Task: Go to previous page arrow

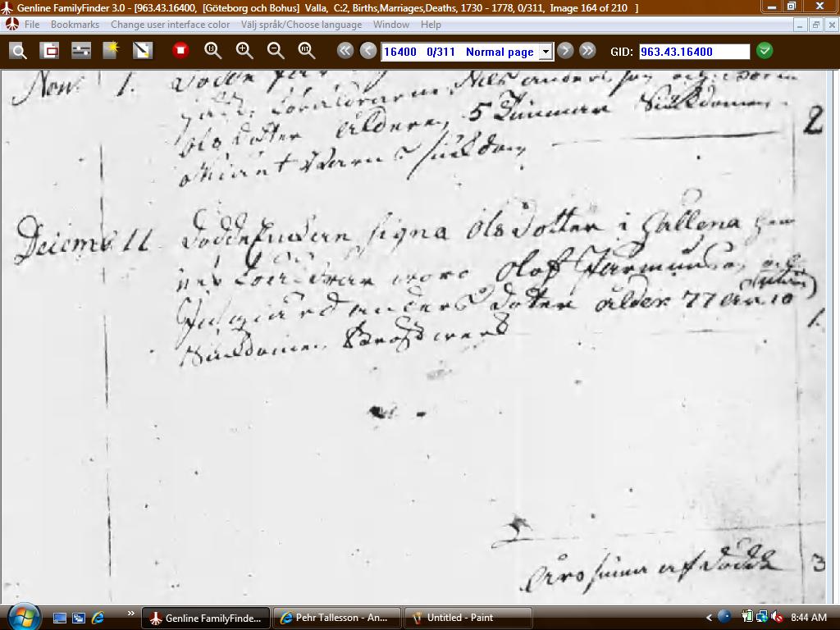Action: coord(368,51)
